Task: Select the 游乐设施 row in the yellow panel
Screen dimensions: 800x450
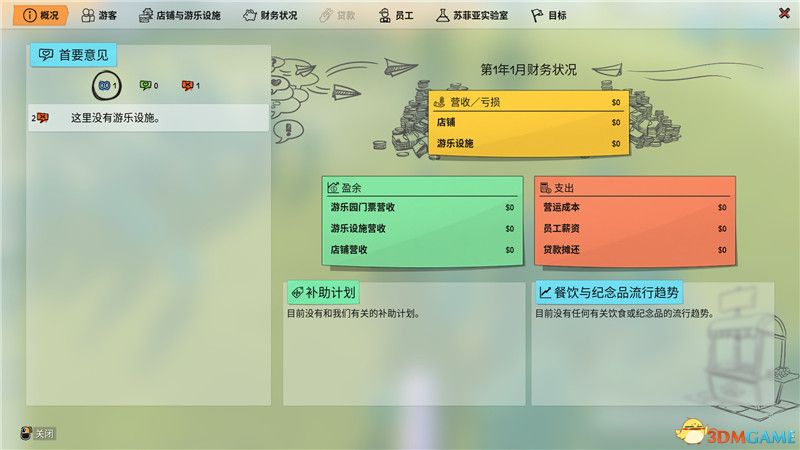Action: [528, 143]
